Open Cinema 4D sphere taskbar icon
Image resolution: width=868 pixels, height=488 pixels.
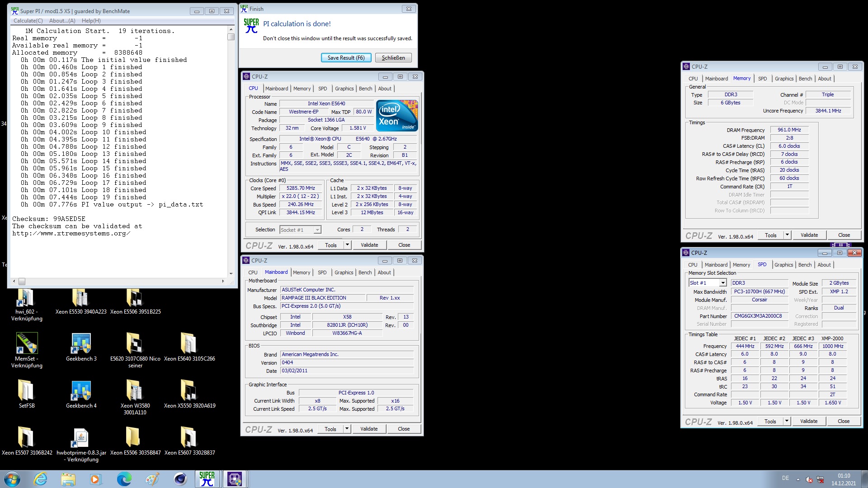pyautogui.click(x=180, y=479)
